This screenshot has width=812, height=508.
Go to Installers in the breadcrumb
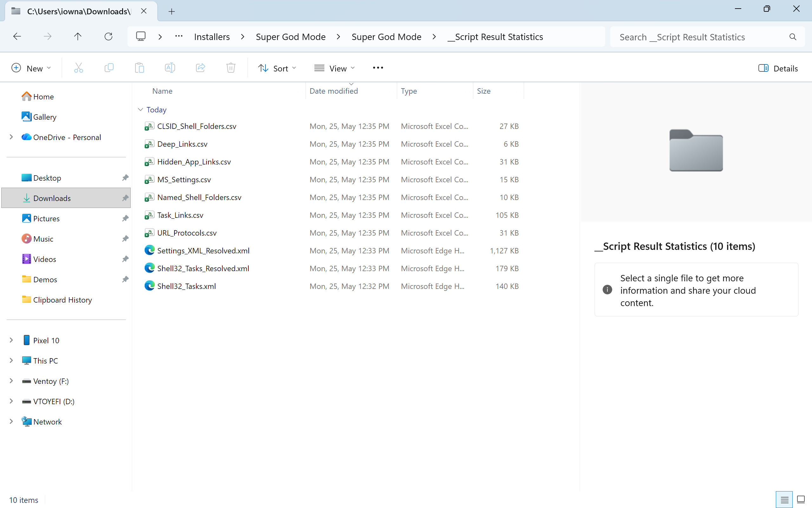click(x=212, y=37)
